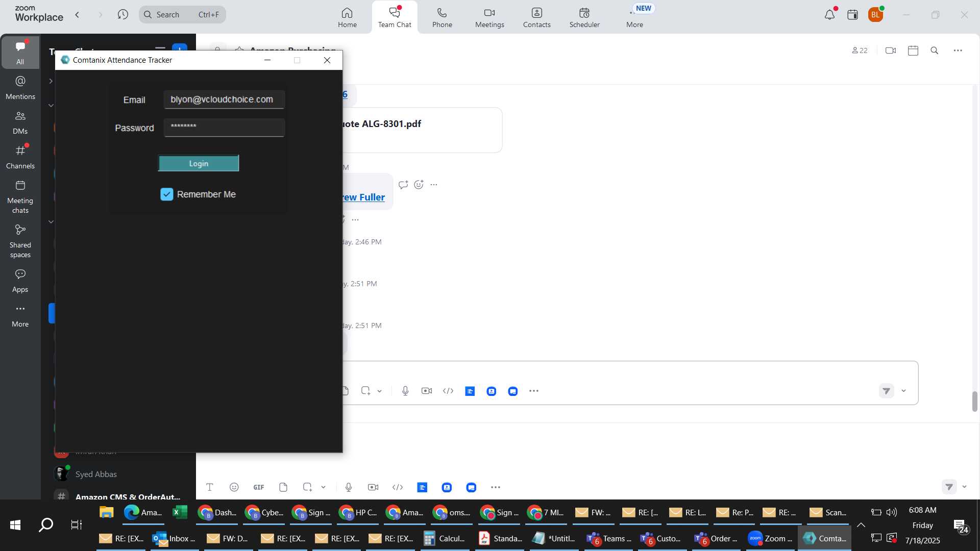Viewport: 980px width, 551px height.
Task: Open the emoji picker in the bottom composer
Action: [x=234, y=487]
